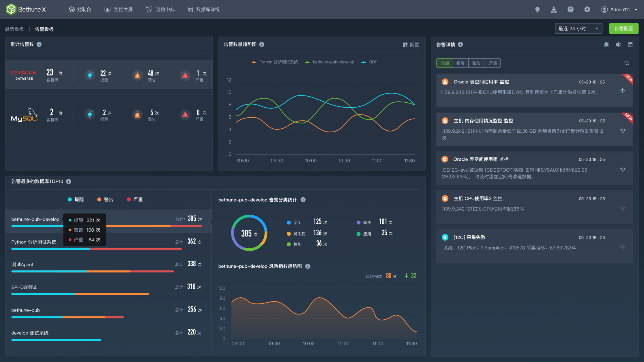
Task: Toggle alarm sound speaker icon
Action: [x=618, y=45]
